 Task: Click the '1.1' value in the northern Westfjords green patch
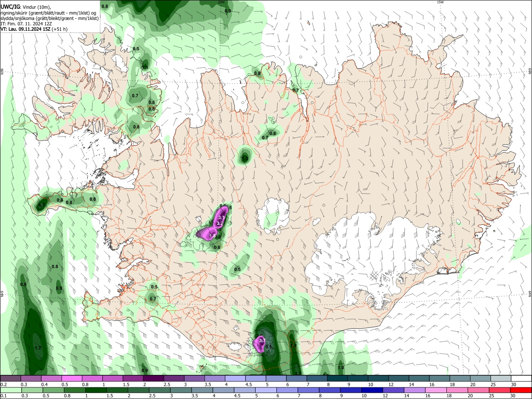coord(145,67)
